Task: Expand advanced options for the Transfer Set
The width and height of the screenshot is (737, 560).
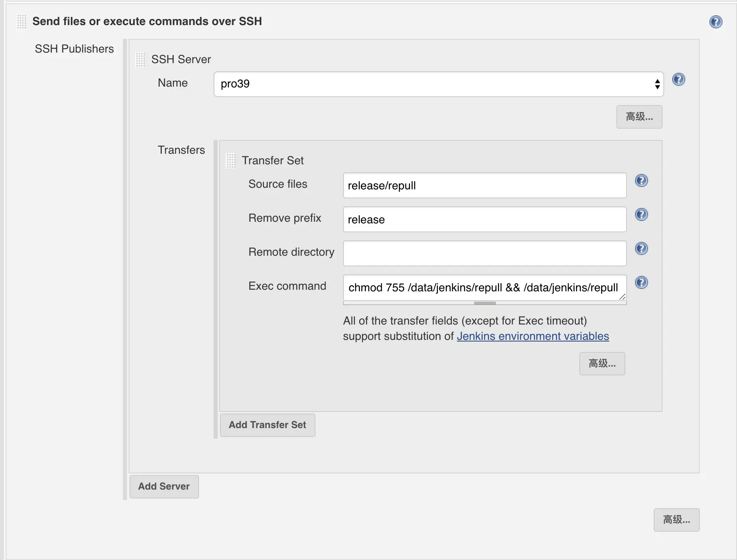Action: point(602,364)
